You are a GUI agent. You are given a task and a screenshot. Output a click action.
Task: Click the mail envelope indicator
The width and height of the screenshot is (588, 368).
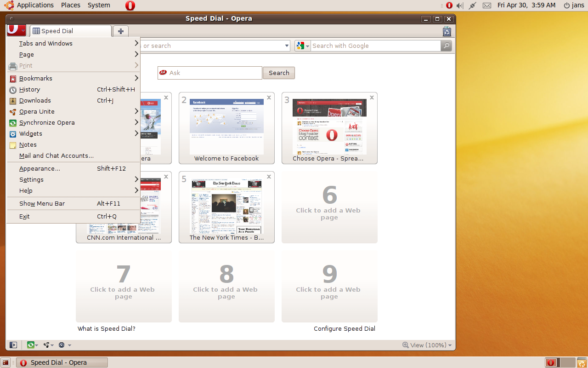click(x=487, y=6)
